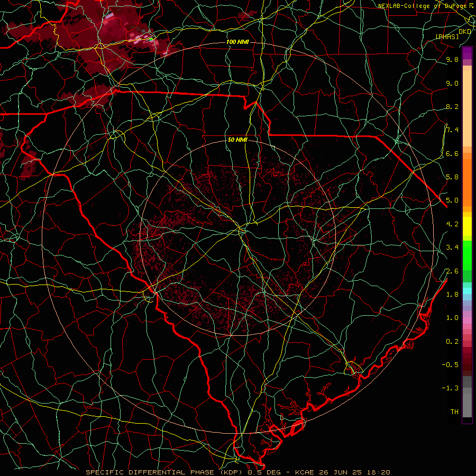The image size is (476, 476).
Task: Click the 9.0 scale value
Action: pos(452,83)
